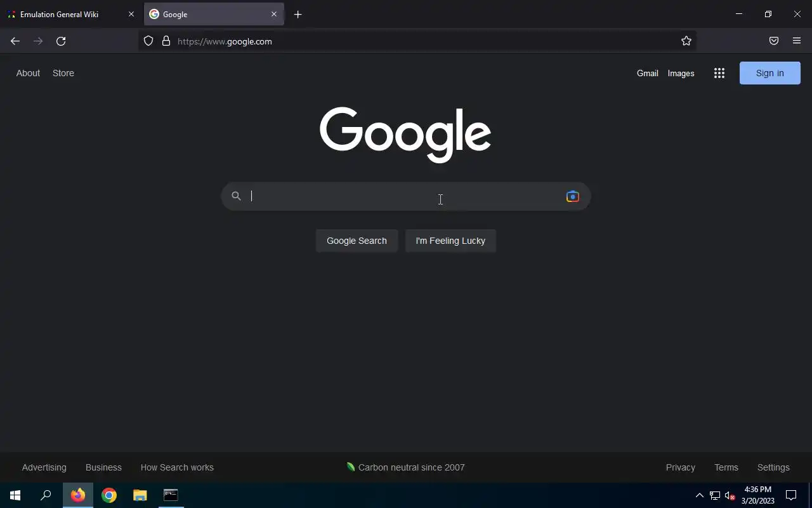Viewport: 812px width, 508px height.
Task: Launch Chrome from the taskbar
Action: pos(109,495)
